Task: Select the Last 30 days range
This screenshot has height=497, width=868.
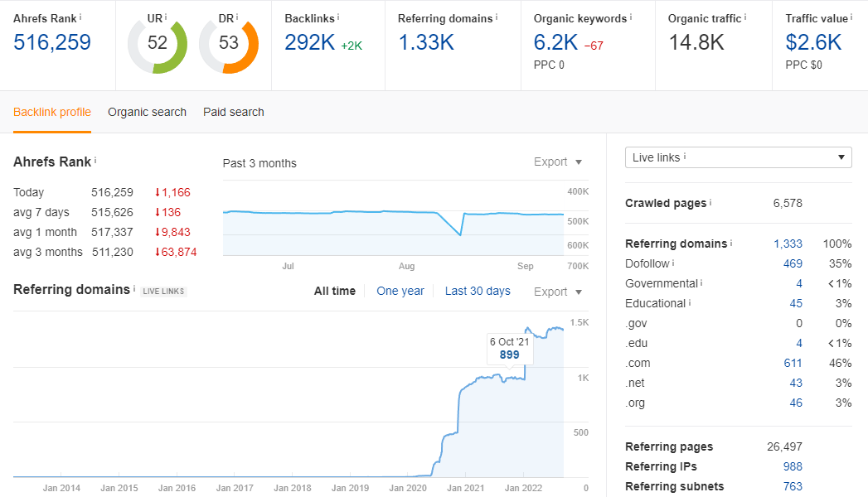Action: [x=478, y=292]
